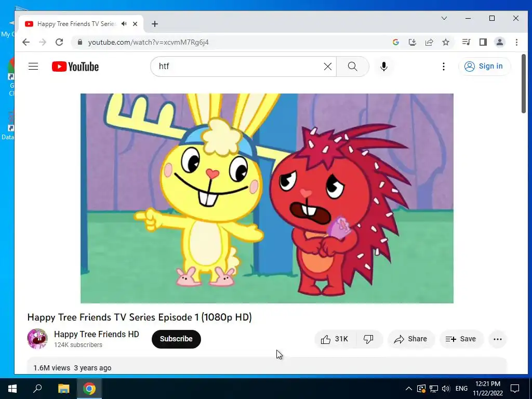Click the search magnifier button
Image resolution: width=532 pixels, height=399 pixels.
coord(353,66)
